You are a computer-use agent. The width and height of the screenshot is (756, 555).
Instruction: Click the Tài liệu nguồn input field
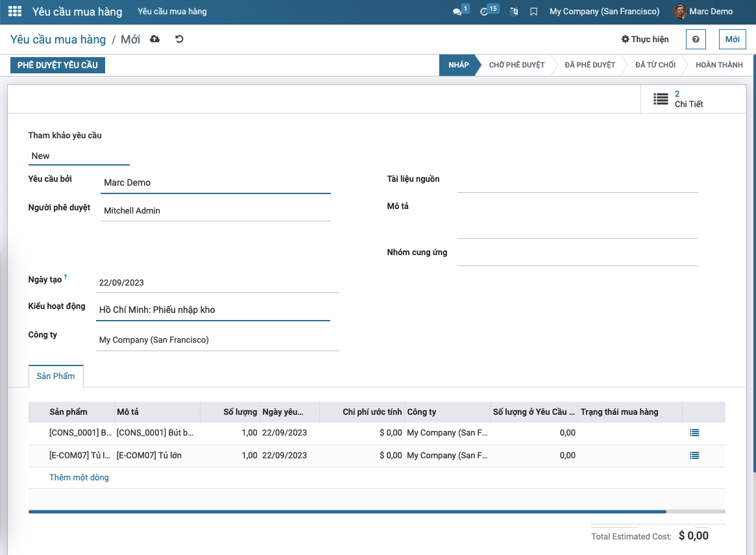(578, 182)
